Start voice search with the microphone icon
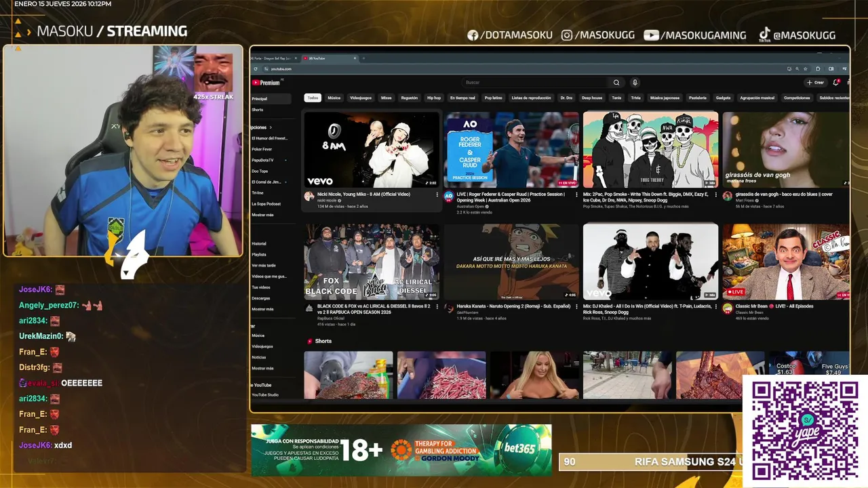 coord(635,83)
